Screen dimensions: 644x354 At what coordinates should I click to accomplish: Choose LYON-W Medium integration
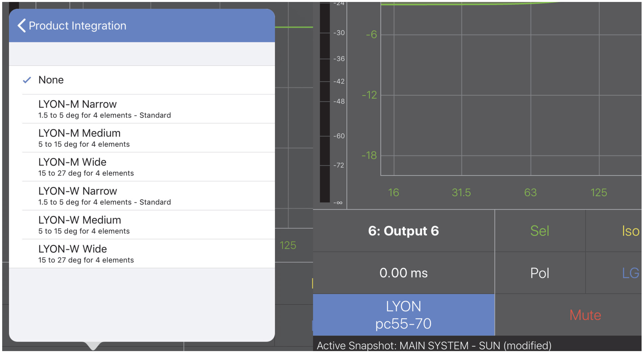click(142, 225)
